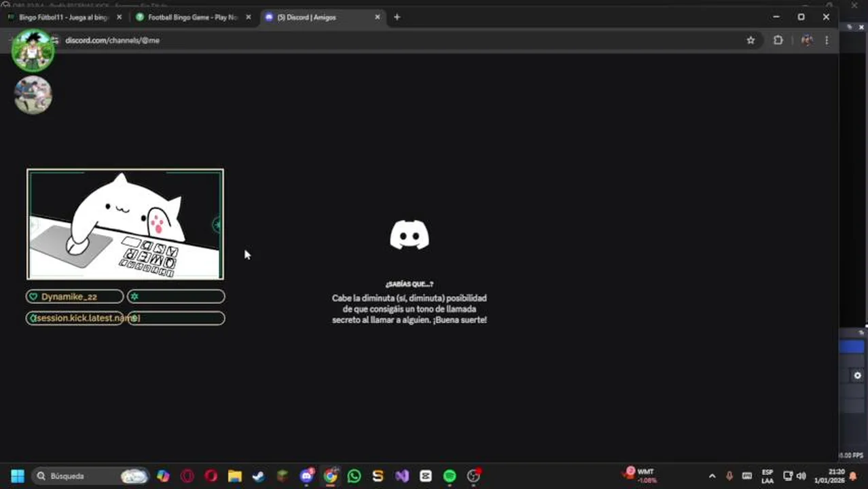Switch to the Football Bingo Game tab
The width and height of the screenshot is (868, 489).
click(x=193, y=17)
